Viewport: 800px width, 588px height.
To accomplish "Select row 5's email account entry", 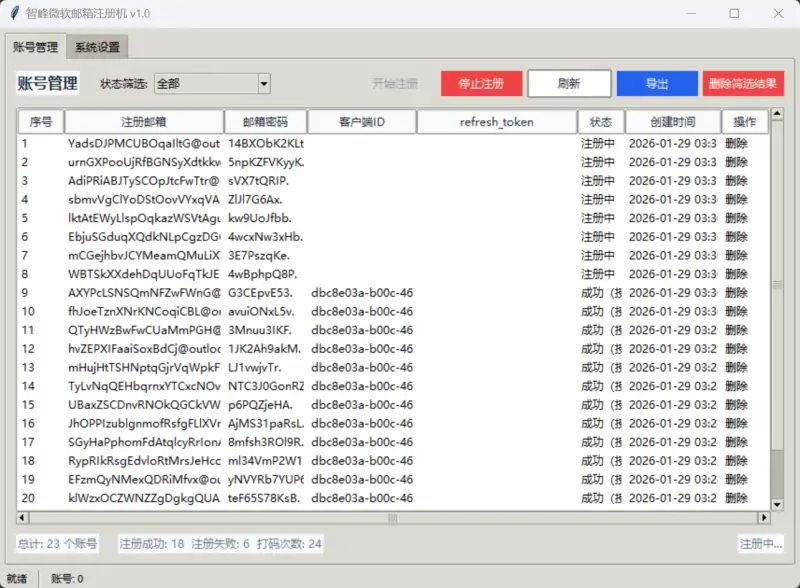I will tap(143, 218).
